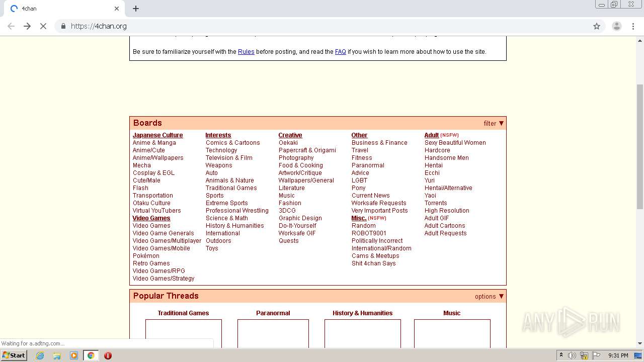
Task: Launch media player from the taskbar
Action: (x=74, y=355)
